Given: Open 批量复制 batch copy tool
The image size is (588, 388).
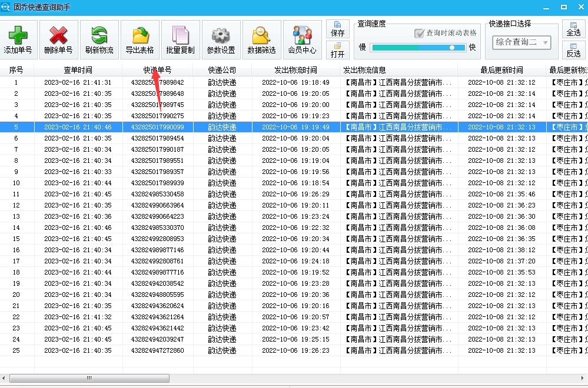Looking at the screenshot, I should (180, 40).
